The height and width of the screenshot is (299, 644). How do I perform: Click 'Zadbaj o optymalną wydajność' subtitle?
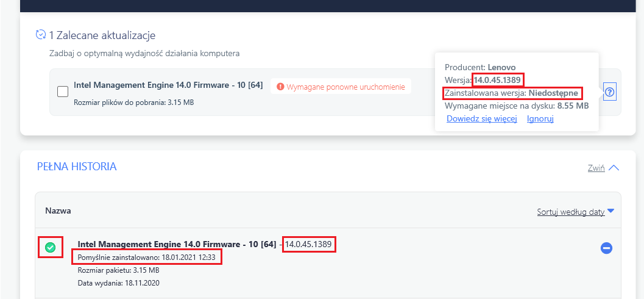click(144, 54)
